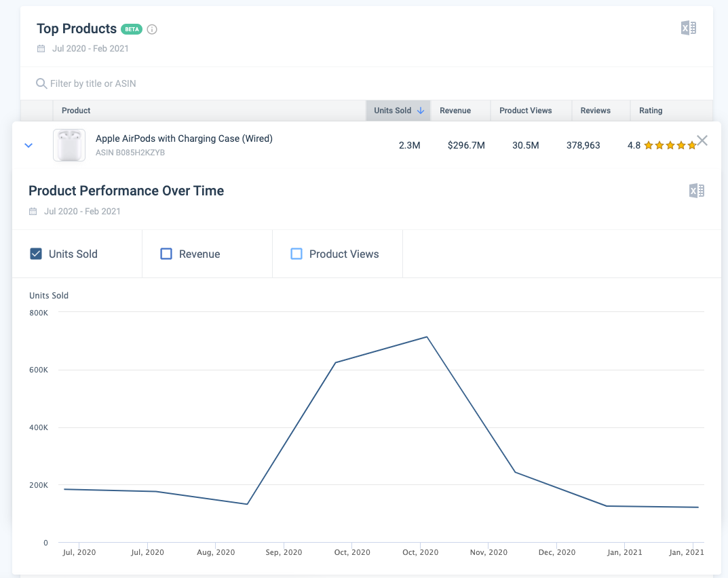Screen dimensions: 728x578
Task: Click the star rating icons
Action: (x=670, y=145)
